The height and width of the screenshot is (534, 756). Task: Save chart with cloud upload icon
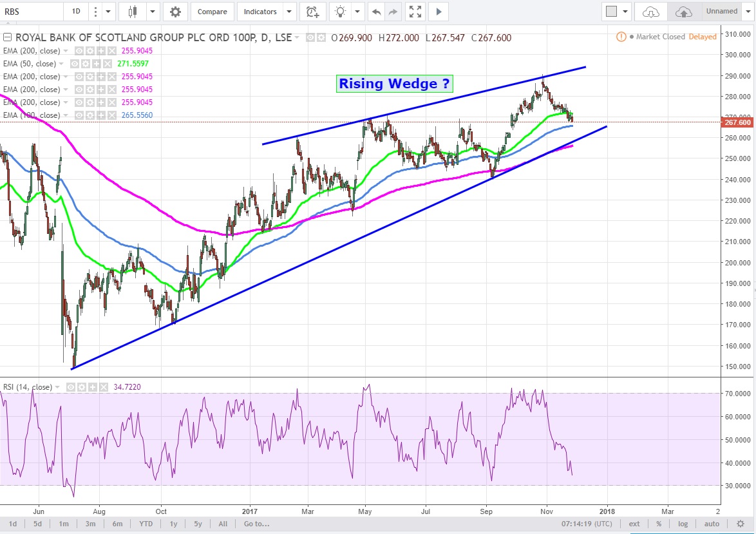coord(683,12)
